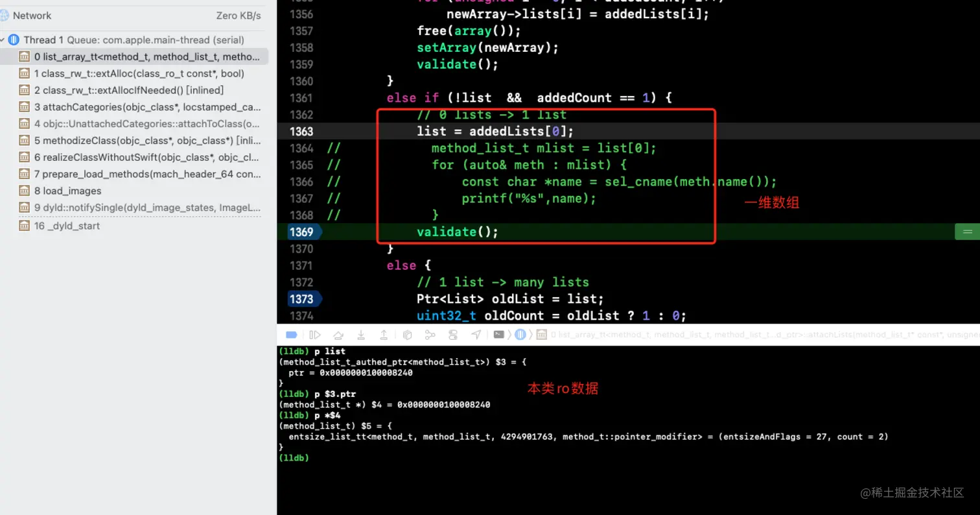Click the 'else if (!list && addedCount == 1)' line
The image size is (980, 515).
[529, 98]
